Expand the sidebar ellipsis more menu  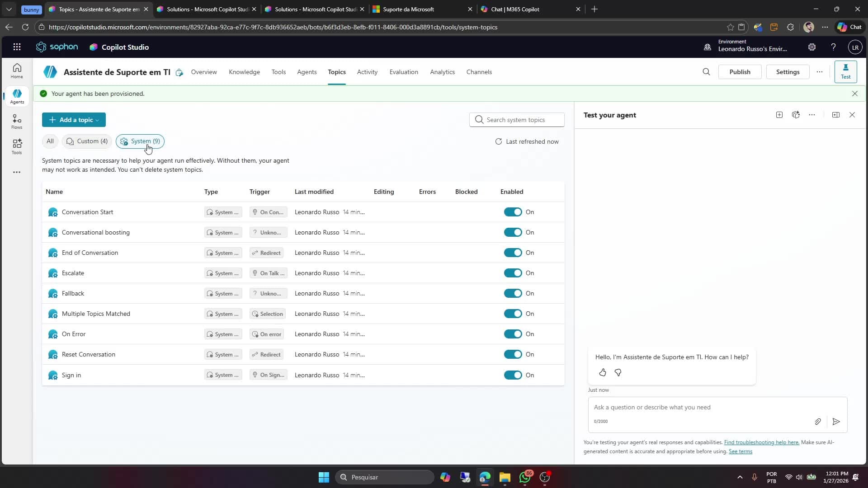(x=17, y=172)
